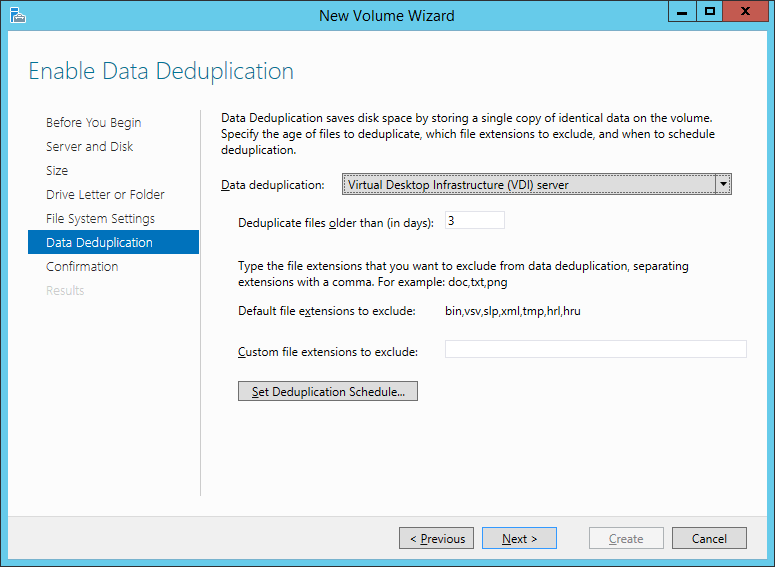Click the Previous button

[436, 538]
